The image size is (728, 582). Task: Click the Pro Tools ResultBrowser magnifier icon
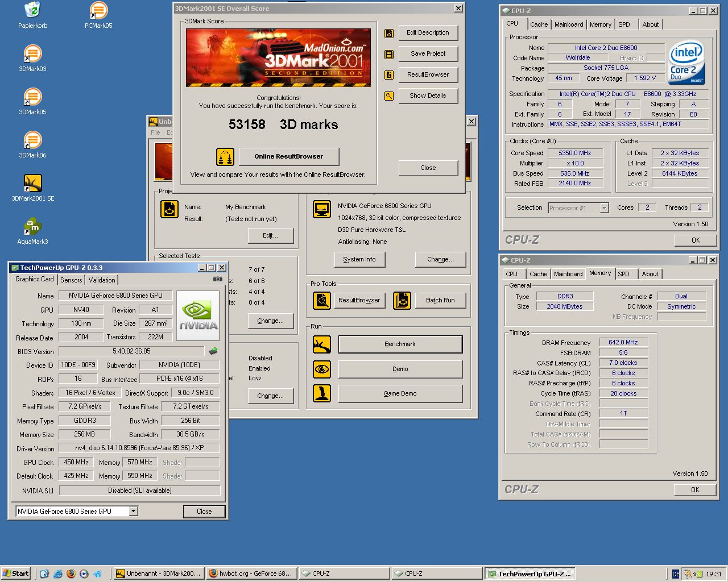pyautogui.click(x=322, y=300)
